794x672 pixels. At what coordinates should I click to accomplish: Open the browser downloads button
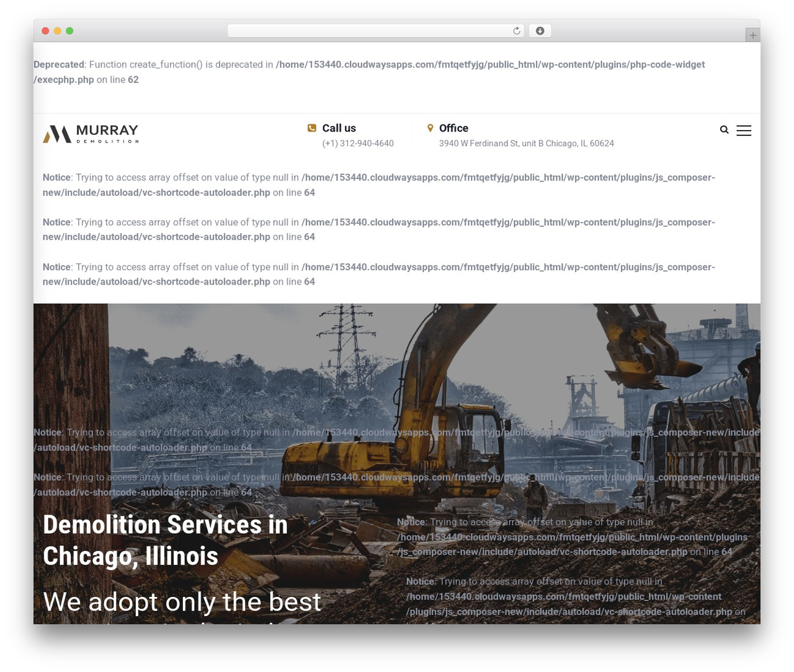click(540, 31)
